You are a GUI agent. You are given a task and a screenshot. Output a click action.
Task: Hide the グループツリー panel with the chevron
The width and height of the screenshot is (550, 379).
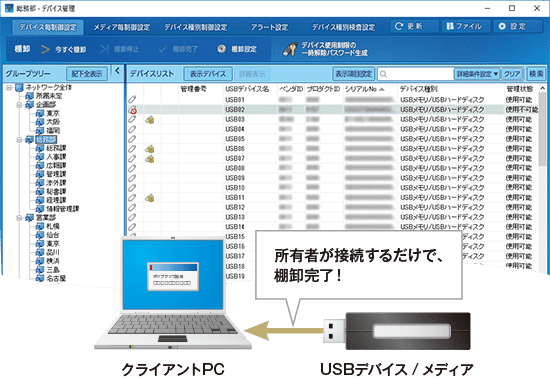[118, 71]
